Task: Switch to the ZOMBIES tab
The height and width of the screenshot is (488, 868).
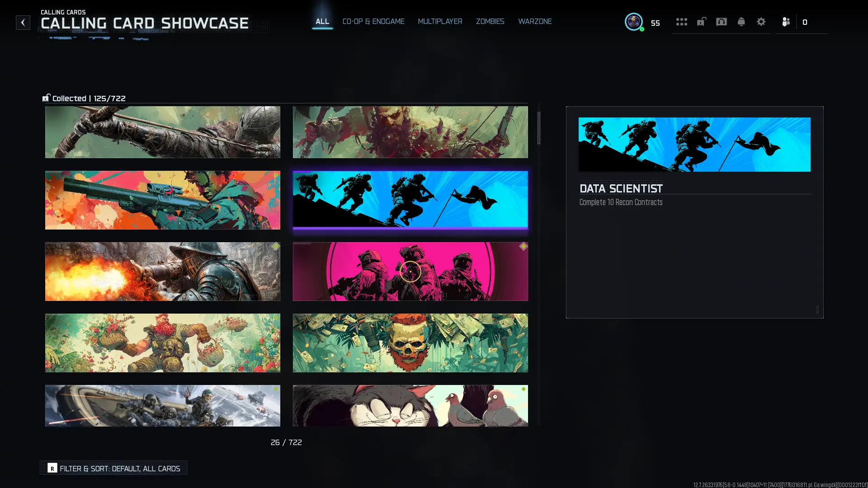Action: (490, 21)
